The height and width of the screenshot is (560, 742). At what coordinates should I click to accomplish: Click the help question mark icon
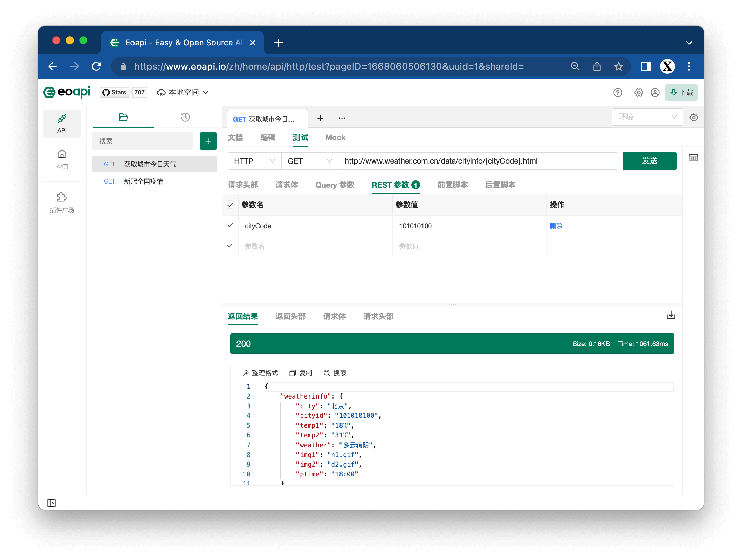pyautogui.click(x=617, y=92)
